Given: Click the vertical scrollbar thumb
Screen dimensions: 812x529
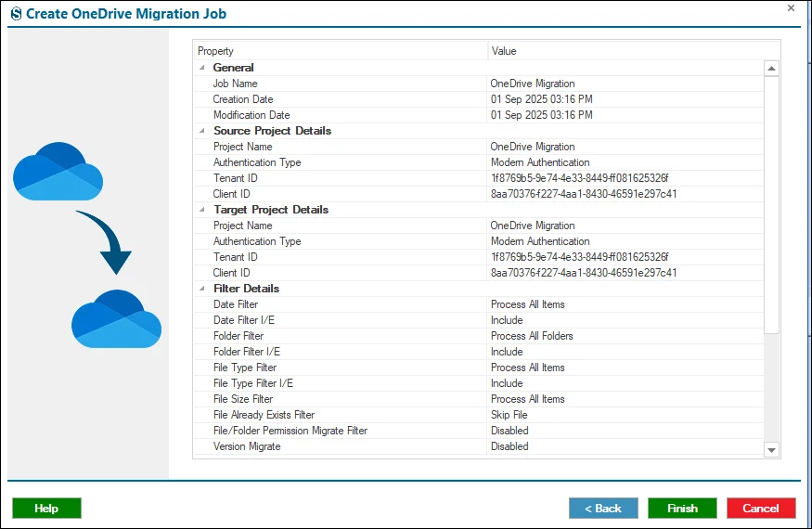Looking at the screenshot, I should click(771, 205).
